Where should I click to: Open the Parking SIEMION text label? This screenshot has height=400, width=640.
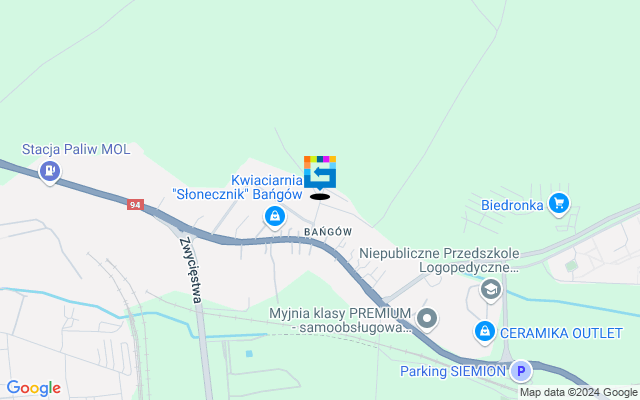(x=453, y=371)
